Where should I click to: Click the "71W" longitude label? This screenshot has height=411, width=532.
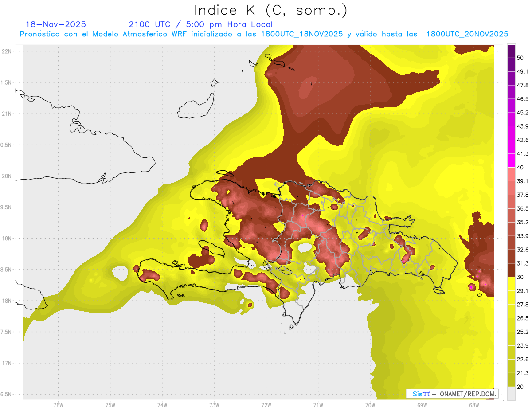click(318, 405)
